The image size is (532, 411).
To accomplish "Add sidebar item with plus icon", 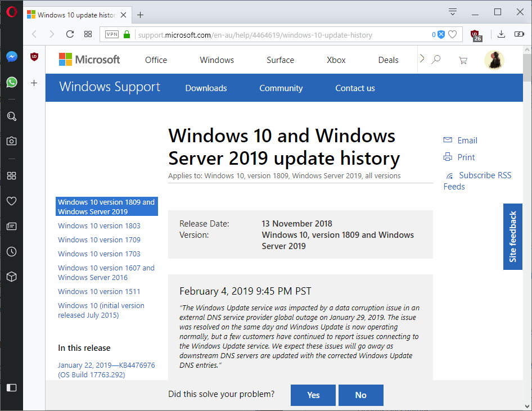I will click(x=34, y=83).
